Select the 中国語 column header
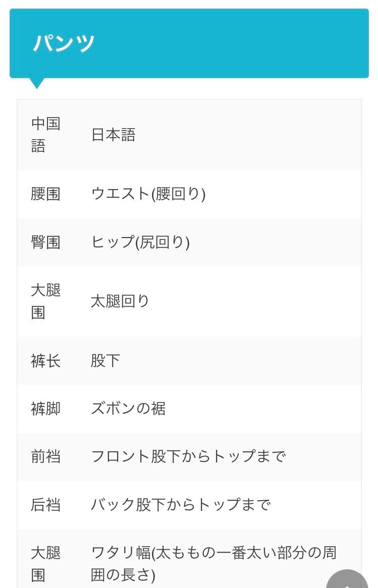 point(45,135)
